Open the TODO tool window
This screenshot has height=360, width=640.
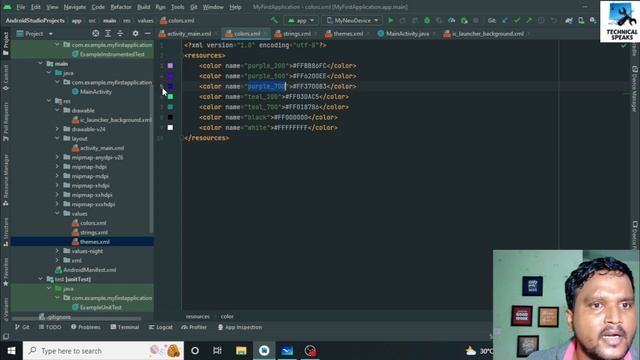tap(50, 327)
